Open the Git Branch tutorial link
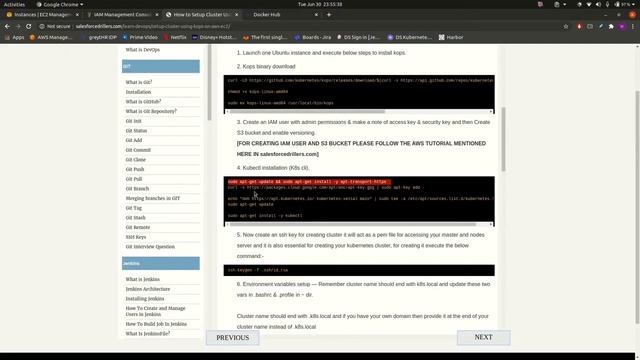640x360 pixels. (x=137, y=189)
